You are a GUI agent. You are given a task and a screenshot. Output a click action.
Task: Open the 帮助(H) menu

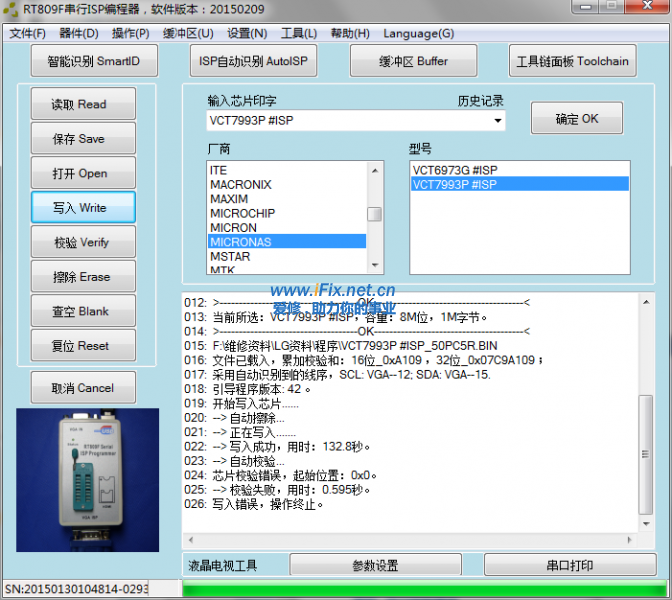coord(350,33)
